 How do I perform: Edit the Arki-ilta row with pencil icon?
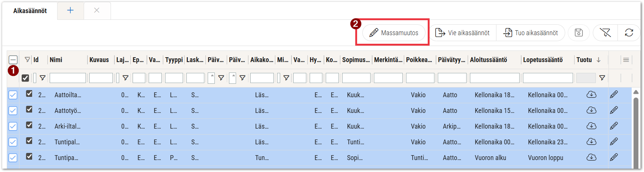(x=614, y=126)
